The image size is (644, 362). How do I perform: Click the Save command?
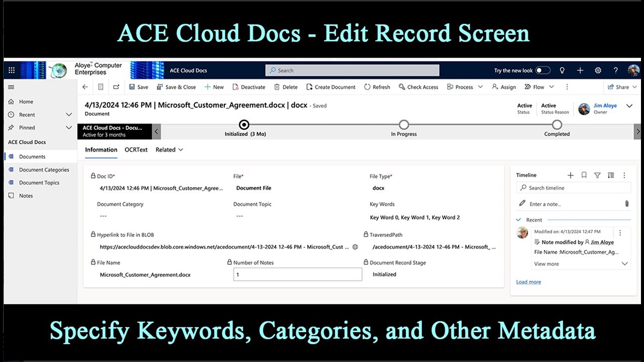point(138,87)
